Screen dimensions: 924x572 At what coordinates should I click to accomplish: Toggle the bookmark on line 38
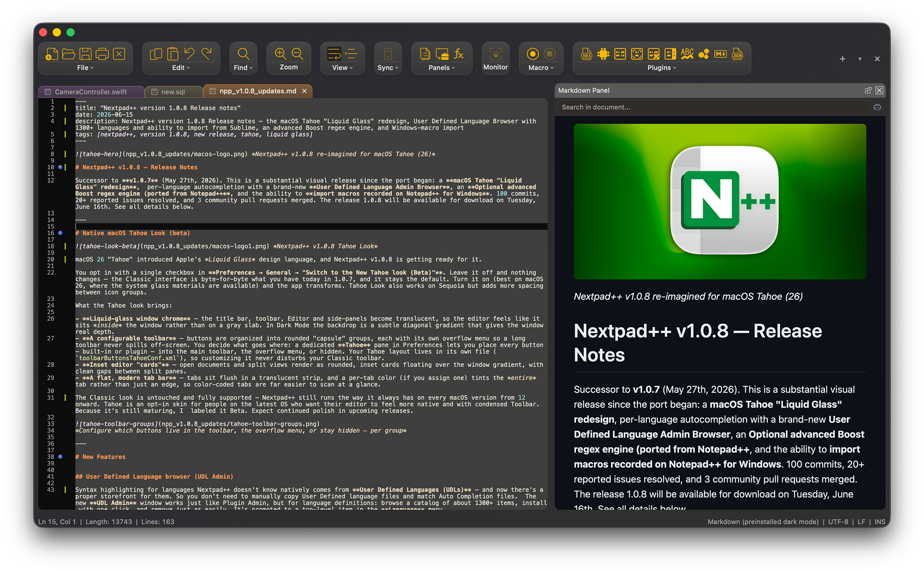(60, 456)
